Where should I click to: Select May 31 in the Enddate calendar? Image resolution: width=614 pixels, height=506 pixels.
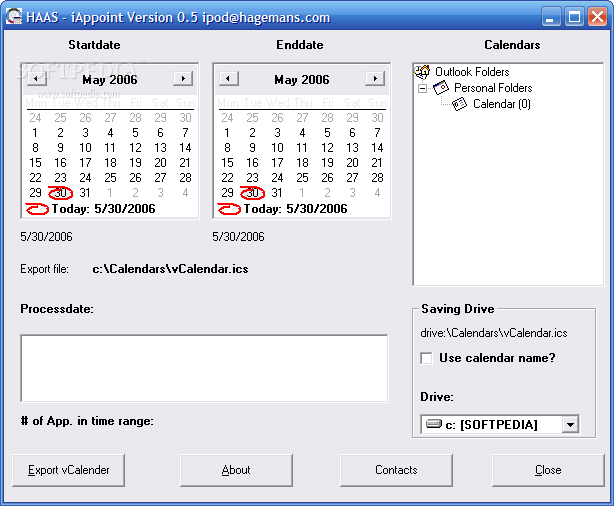(277, 193)
